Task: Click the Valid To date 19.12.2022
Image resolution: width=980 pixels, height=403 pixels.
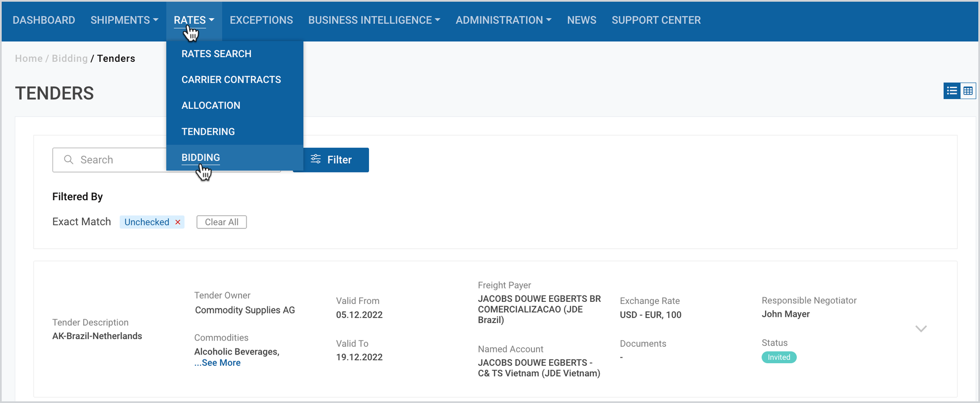Action: 359,357
